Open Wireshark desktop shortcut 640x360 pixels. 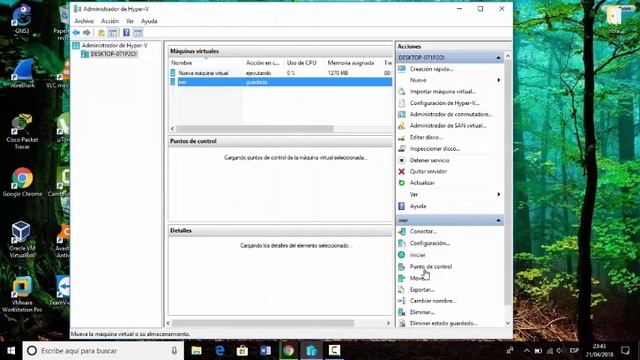pyautogui.click(x=22, y=73)
